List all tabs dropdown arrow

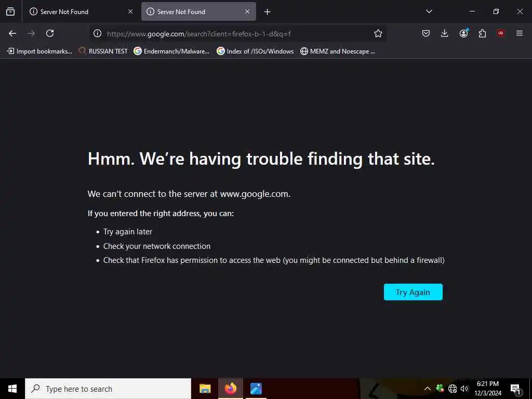click(429, 11)
